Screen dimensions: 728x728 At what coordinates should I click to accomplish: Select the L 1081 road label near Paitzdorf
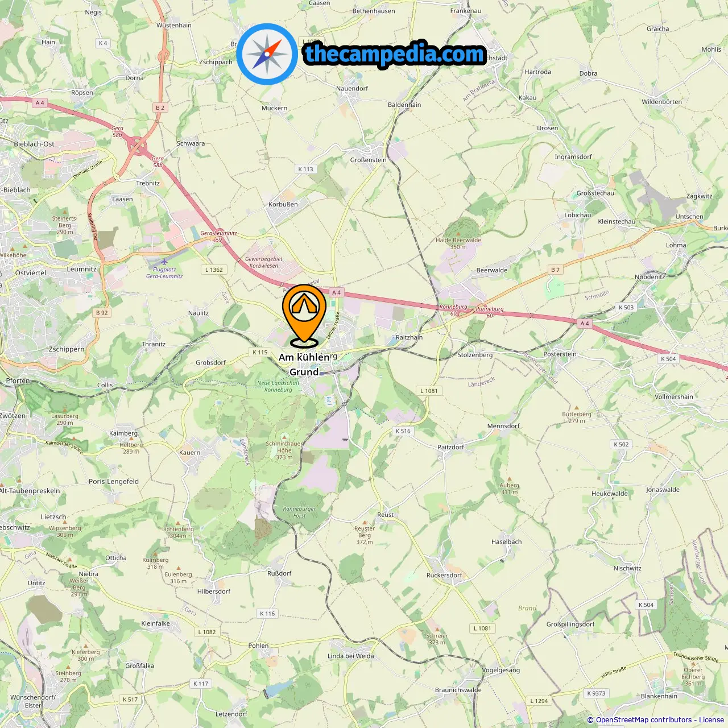pos(429,391)
